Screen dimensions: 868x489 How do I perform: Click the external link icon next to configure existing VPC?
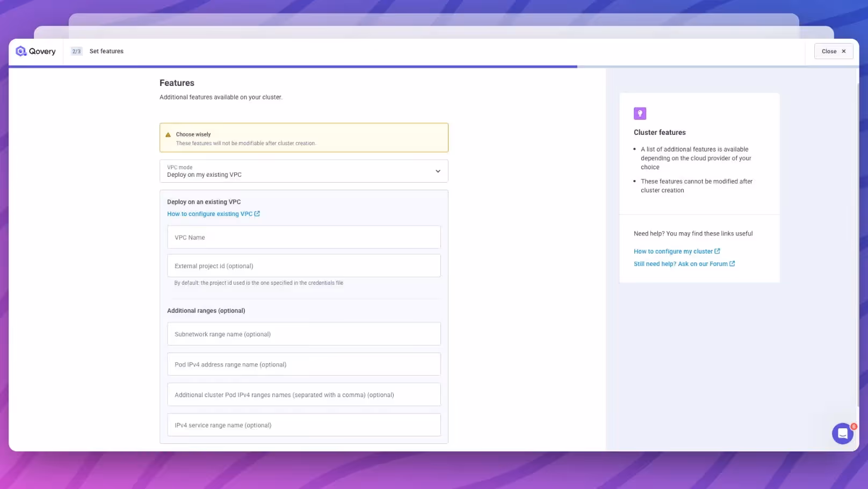coord(257,213)
